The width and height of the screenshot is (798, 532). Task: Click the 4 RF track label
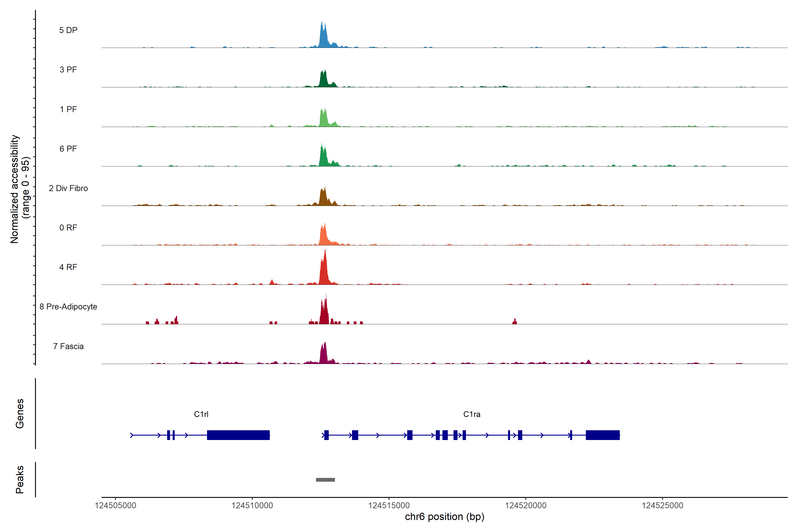click(68, 267)
